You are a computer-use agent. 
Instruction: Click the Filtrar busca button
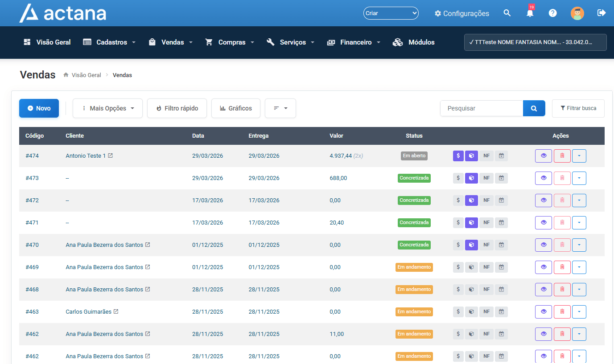578,108
